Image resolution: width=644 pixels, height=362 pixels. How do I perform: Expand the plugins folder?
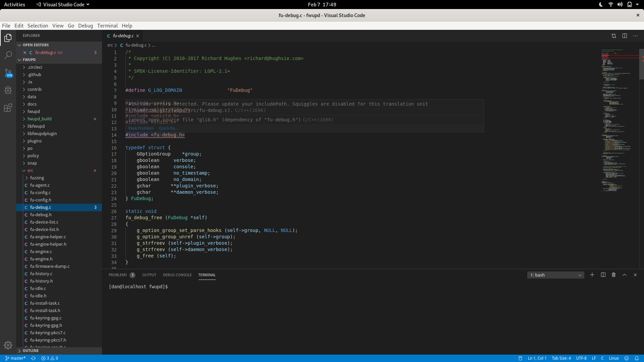pos(59,141)
